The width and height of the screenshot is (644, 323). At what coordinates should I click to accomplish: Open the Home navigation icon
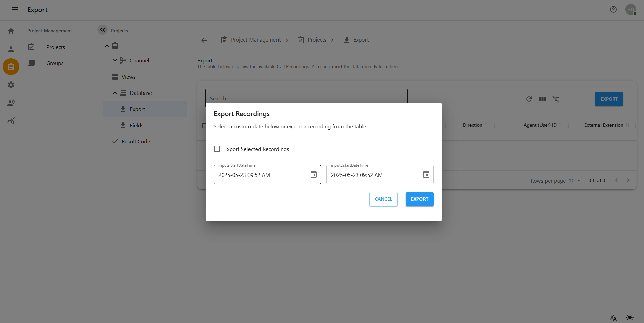[11, 31]
